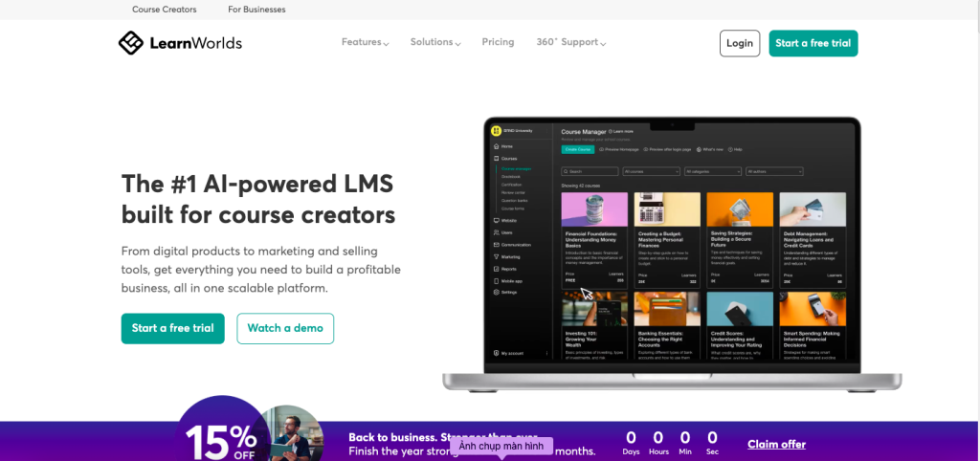Image resolution: width=980 pixels, height=461 pixels.
Task: Open the Pricing page
Action: pos(498,42)
